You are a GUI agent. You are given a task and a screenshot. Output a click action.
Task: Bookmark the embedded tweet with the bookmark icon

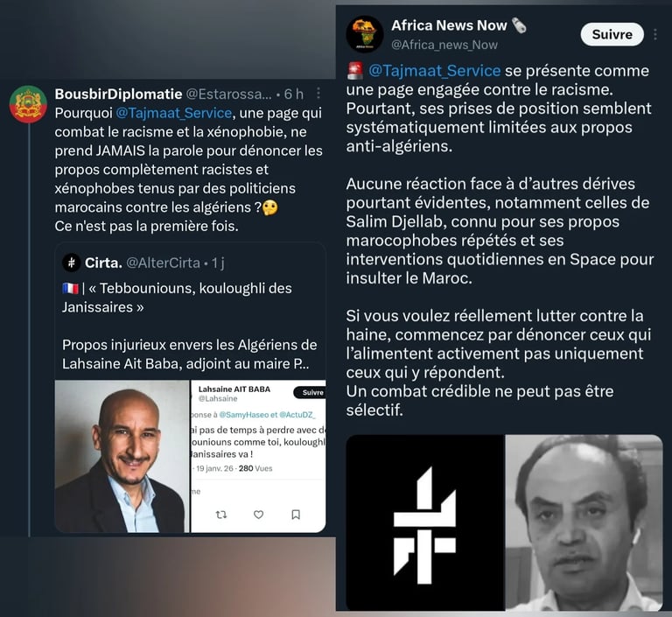tap(296, 514)
